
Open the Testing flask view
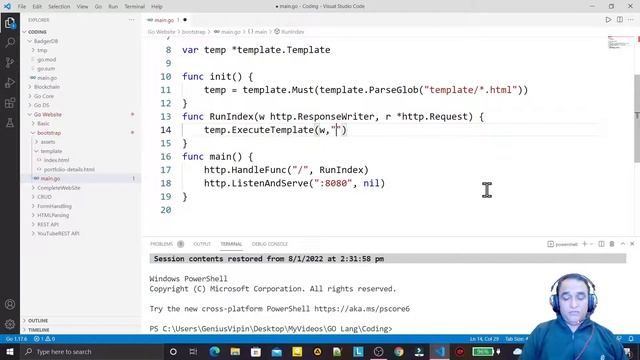click(10, 122)
